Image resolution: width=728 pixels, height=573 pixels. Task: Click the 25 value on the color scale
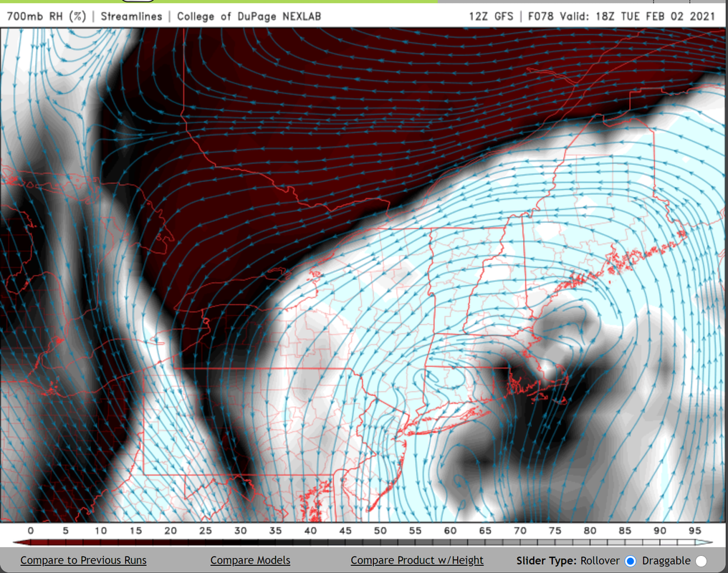[x=206, y=530]
